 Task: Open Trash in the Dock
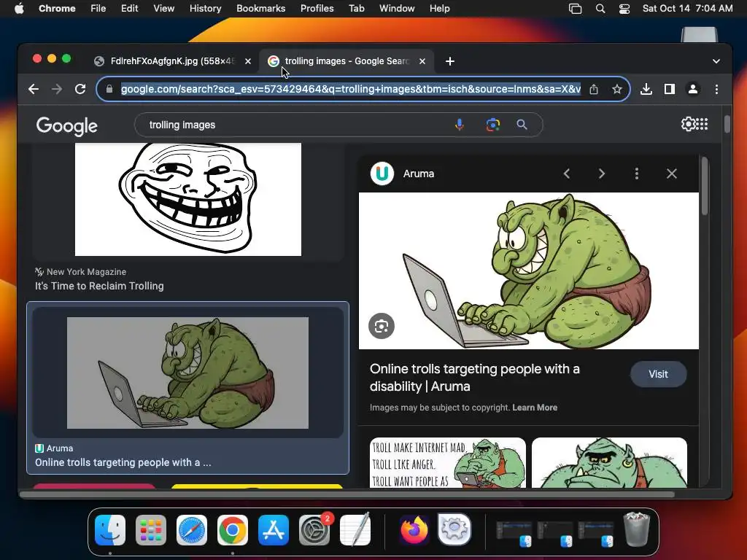click(x=637, y=529)
